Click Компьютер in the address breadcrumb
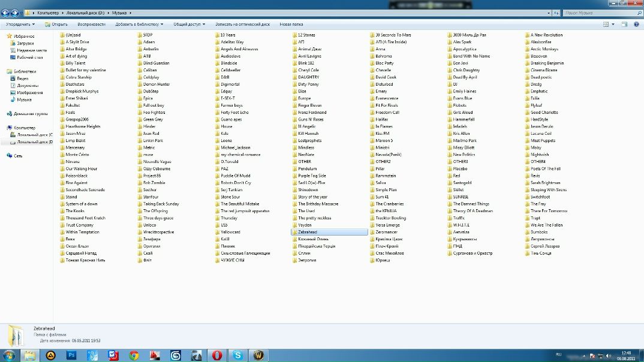Screen dimensions: 644x362 (x=47, y=13)
